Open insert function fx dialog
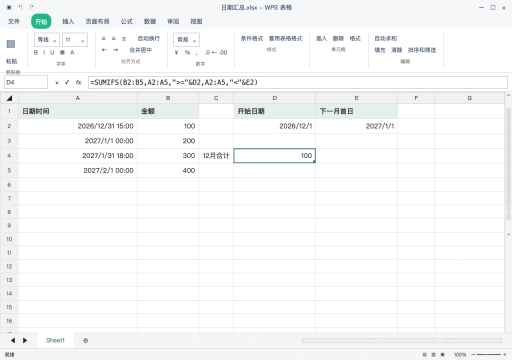 point(78,82)
